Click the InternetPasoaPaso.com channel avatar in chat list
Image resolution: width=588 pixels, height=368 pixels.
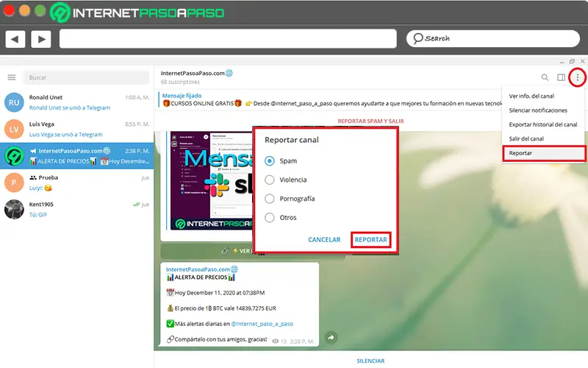(x=14, y=156)
